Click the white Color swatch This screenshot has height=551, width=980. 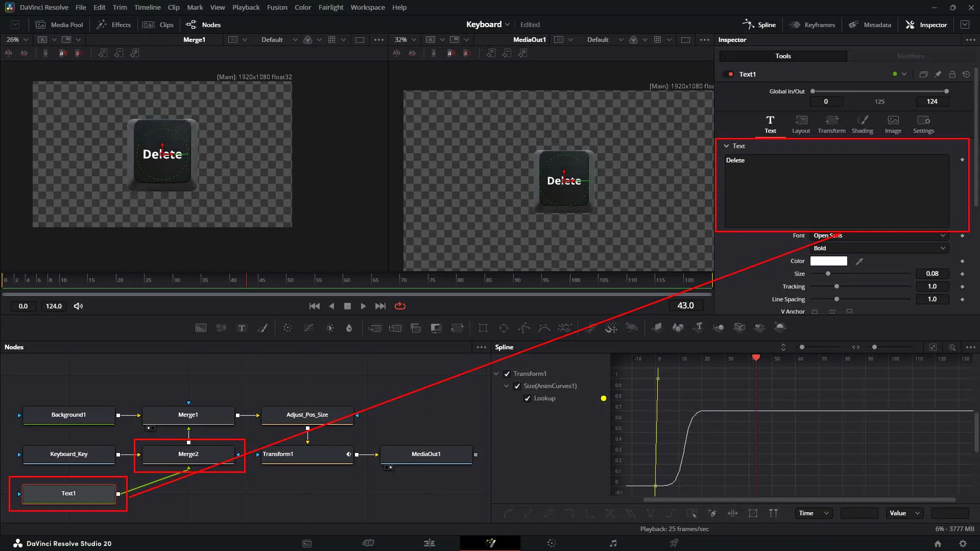coord(828,261)
